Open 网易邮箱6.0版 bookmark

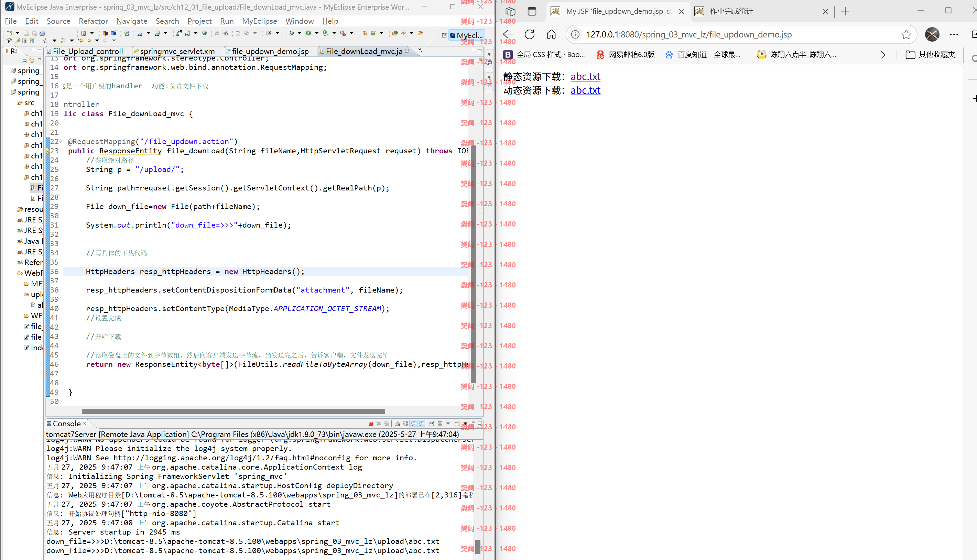coord(626,55)
